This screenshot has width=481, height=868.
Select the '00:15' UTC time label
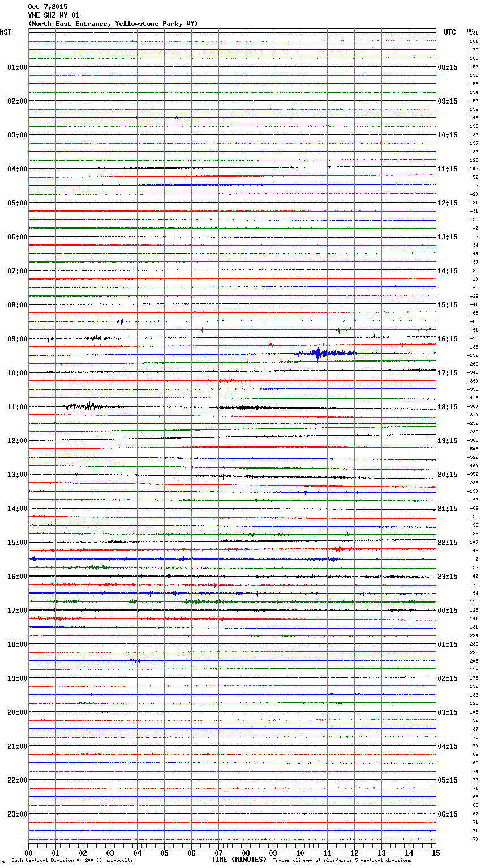click(448, 611)
